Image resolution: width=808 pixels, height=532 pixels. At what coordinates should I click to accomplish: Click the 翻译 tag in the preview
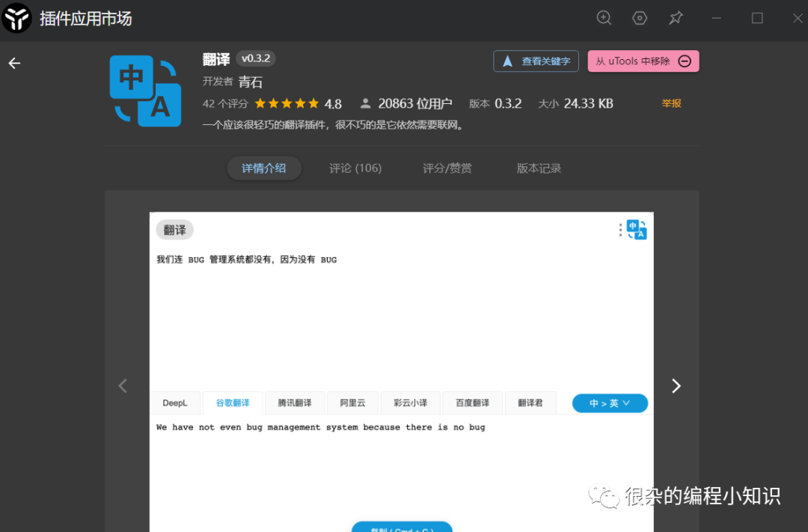point(174,230)
